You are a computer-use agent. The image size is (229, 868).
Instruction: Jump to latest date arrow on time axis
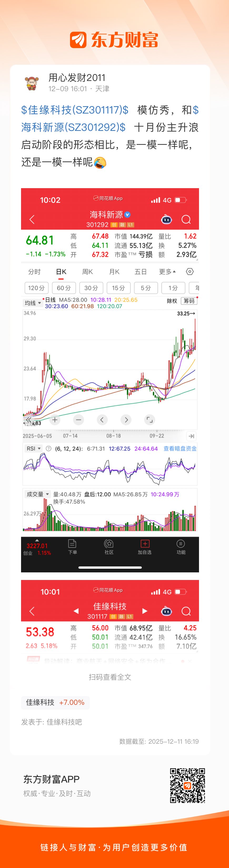click(x=191, y=436)
